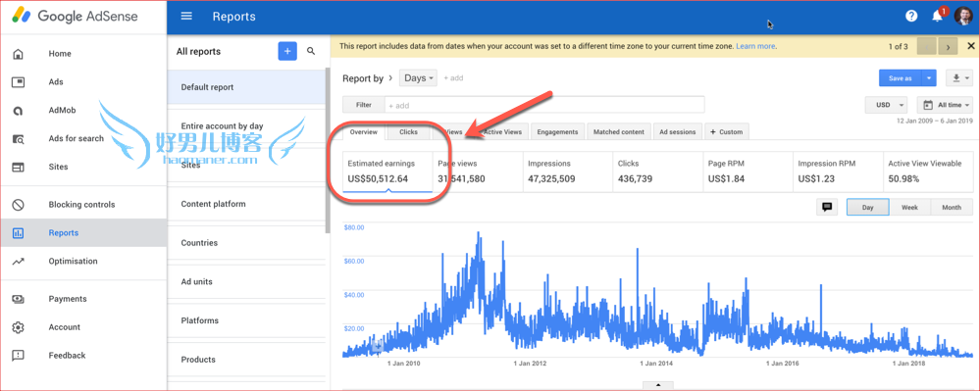980x391 pixels.
Task: Click the Blocking controls icon
Action: pos(18,204)
